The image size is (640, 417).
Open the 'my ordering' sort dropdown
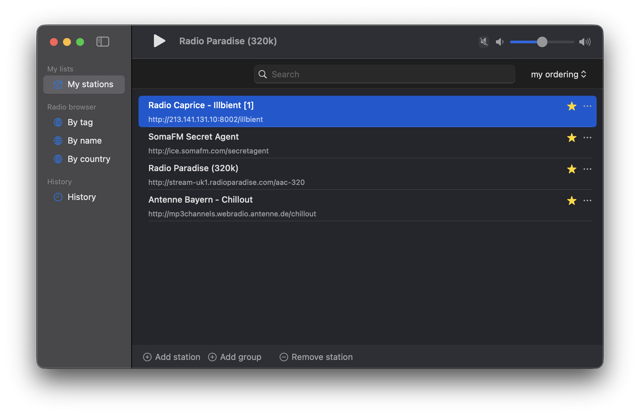(558, 74)
